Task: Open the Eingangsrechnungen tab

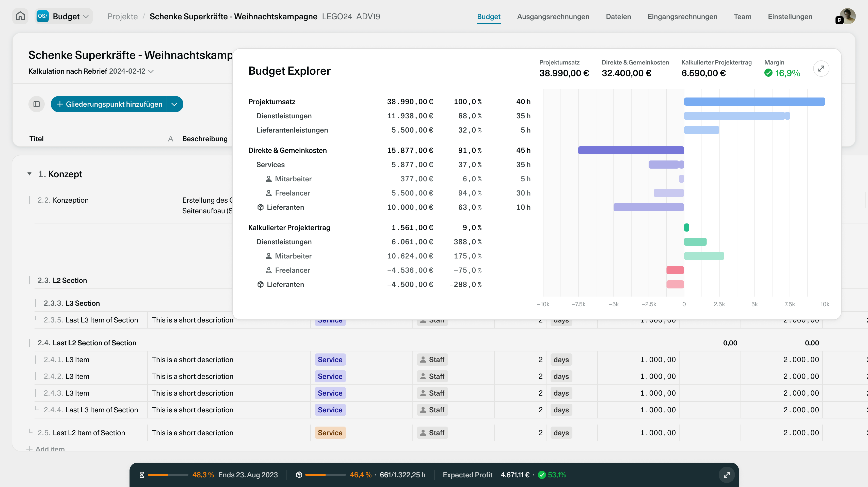Action: pos(682,17)
